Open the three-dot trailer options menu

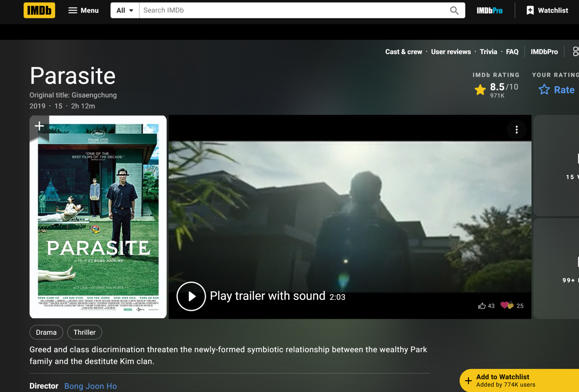[x=516, y=129]
